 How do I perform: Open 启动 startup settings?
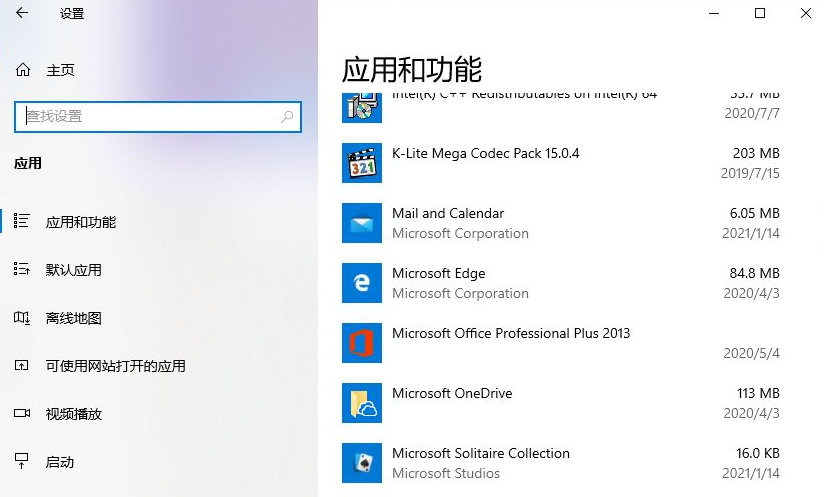point(60,462)
